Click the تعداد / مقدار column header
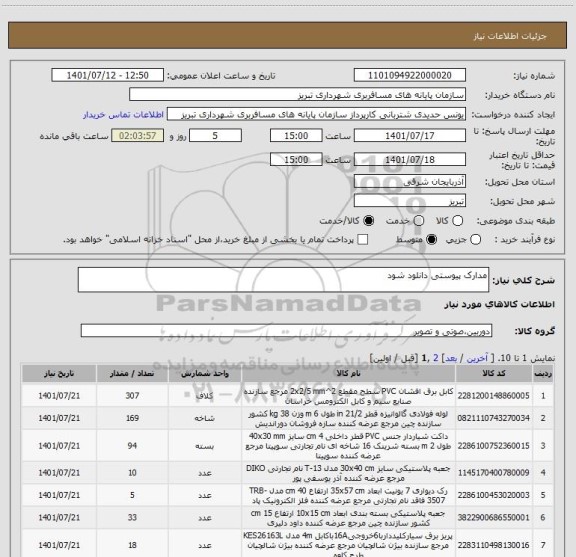 point(132,374)
